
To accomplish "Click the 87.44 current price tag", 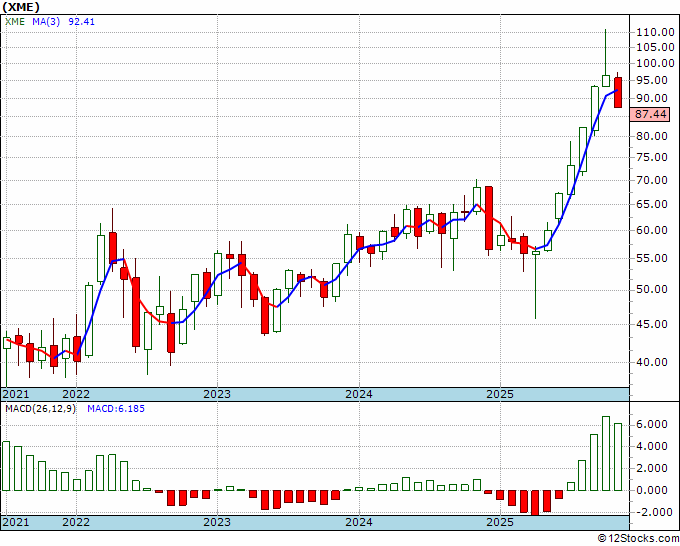I will tap(650, 114).
